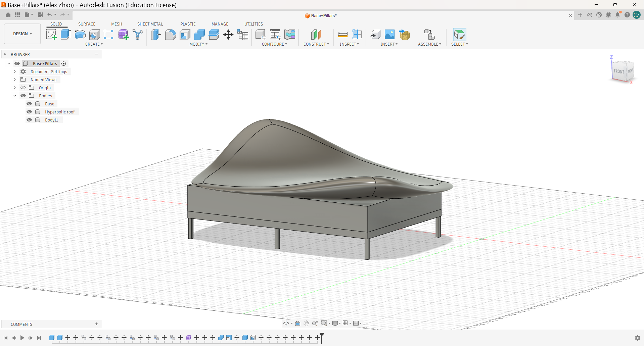Open the Data Panel grid icon
This screenshot has width=644, height=346.
[x=17, y=15]
